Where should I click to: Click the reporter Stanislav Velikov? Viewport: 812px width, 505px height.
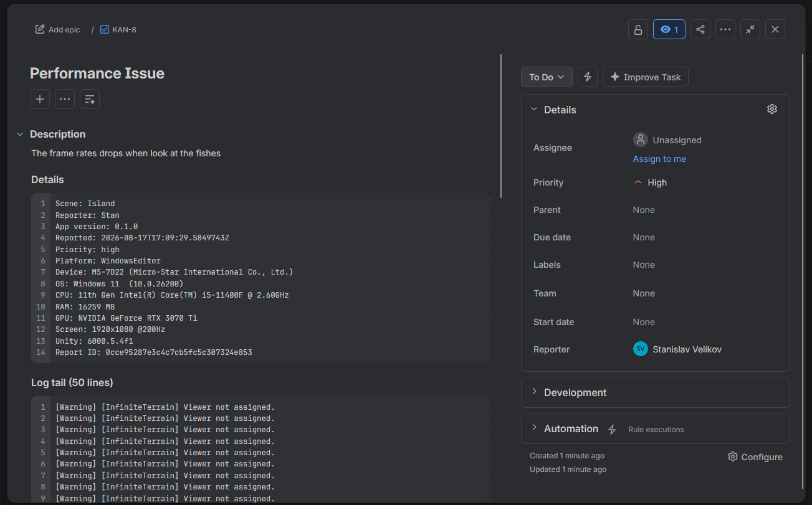pos(687,349)
